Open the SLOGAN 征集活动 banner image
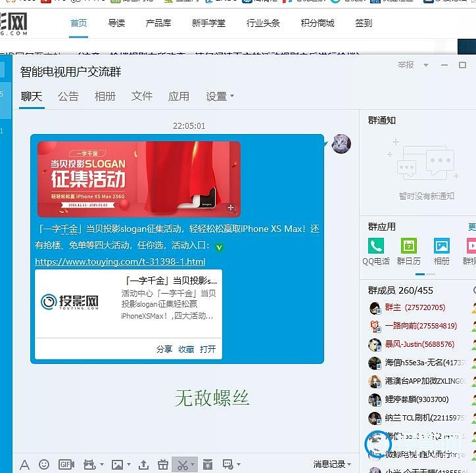The image size is (476, 473). [139, 179]
